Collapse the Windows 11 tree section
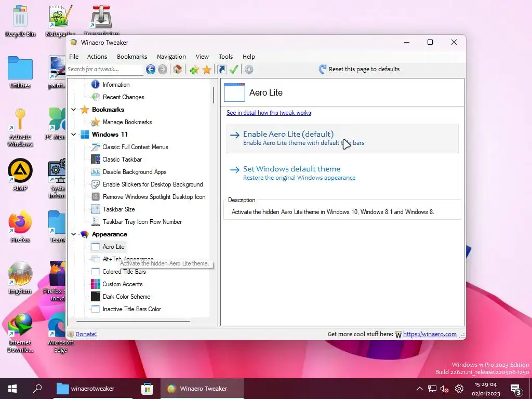532x399 pixels. pyautogui.click(x=74, y=135)
